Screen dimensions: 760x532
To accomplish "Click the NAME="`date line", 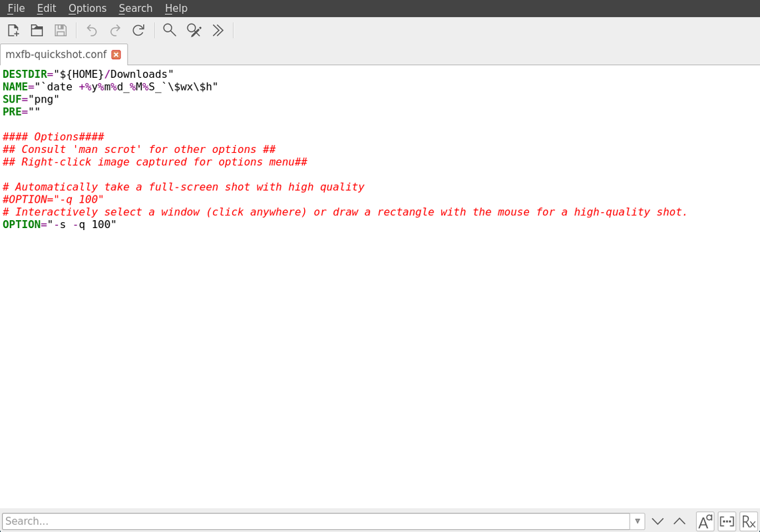I will point(110,86).
